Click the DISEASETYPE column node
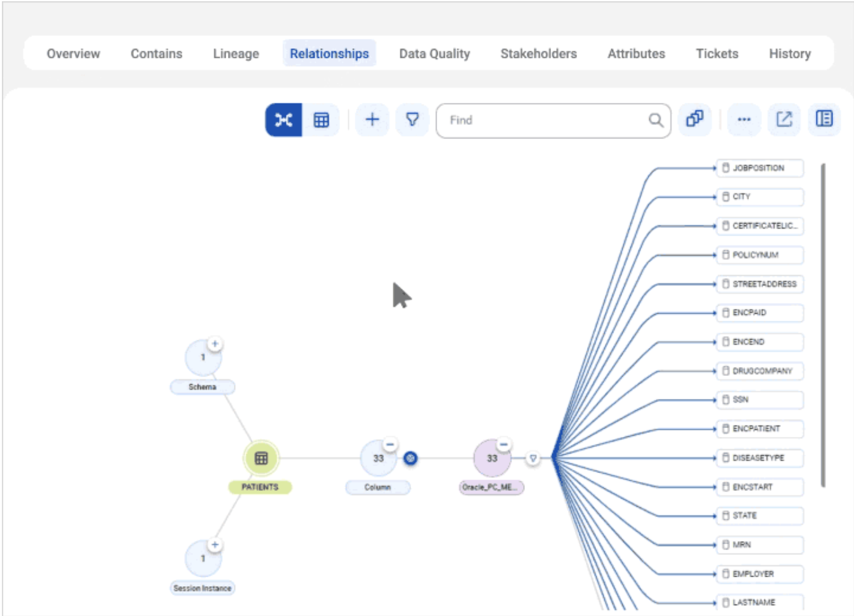 pos(760,458)
